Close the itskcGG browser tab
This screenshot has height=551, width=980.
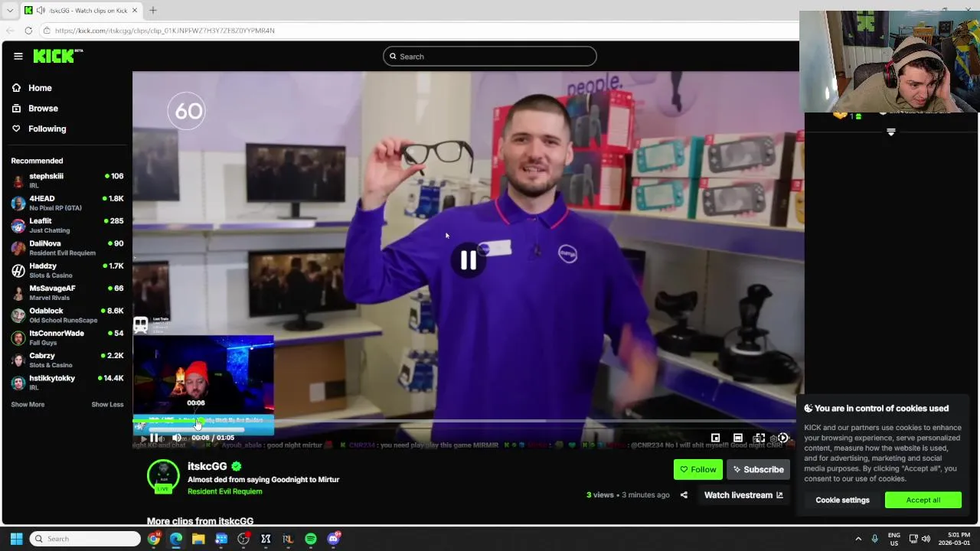[x=136, y=10]
